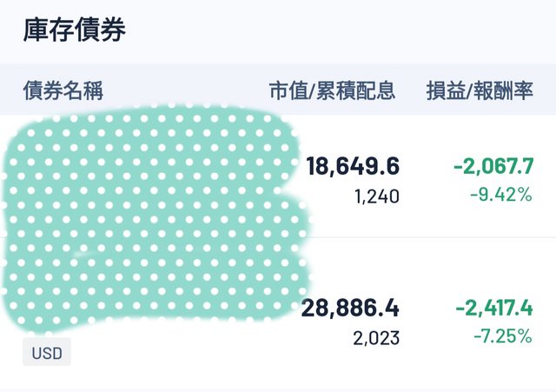Click 市值 in the column header
This screenshot has width=556, height=392.
click(x=288, y=90)
